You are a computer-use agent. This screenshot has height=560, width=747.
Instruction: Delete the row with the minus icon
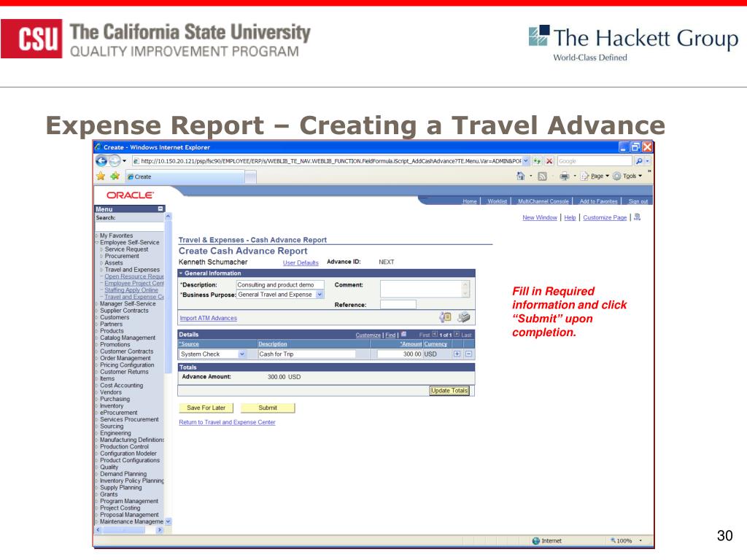[469, 354]
